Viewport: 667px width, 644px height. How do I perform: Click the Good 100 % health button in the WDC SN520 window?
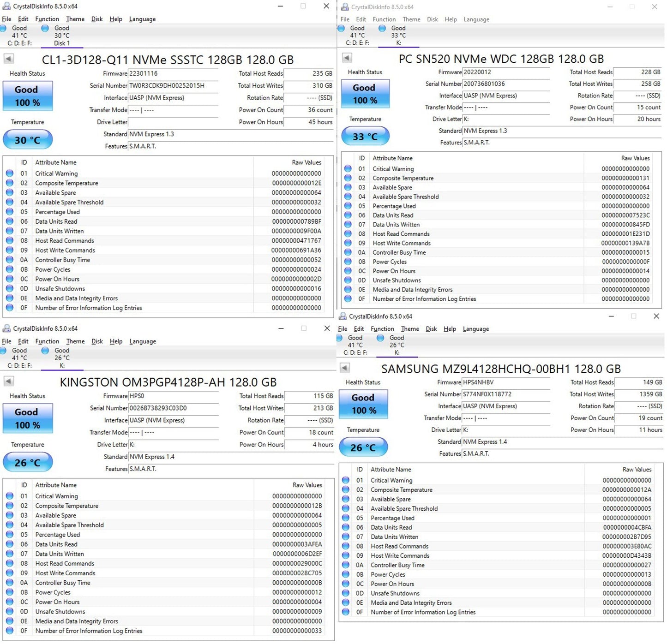tap(365, 94)
